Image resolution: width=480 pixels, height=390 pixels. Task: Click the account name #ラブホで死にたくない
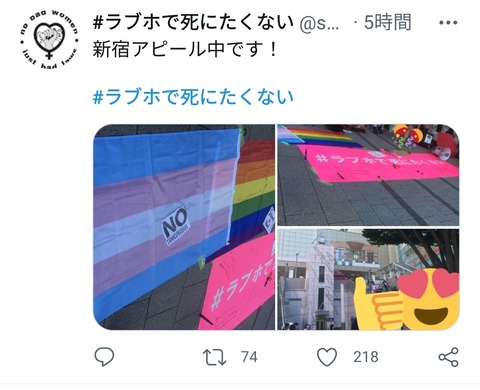(x=193, y=22)
